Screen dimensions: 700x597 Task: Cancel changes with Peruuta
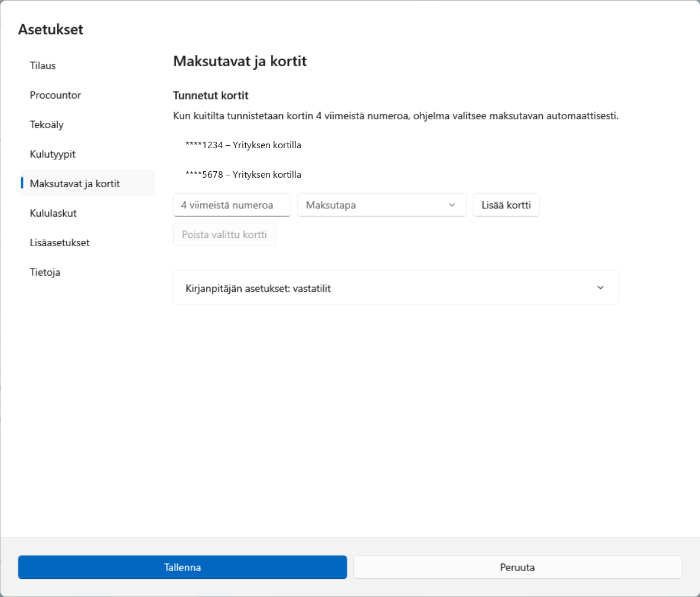click(x=517, y=567)
